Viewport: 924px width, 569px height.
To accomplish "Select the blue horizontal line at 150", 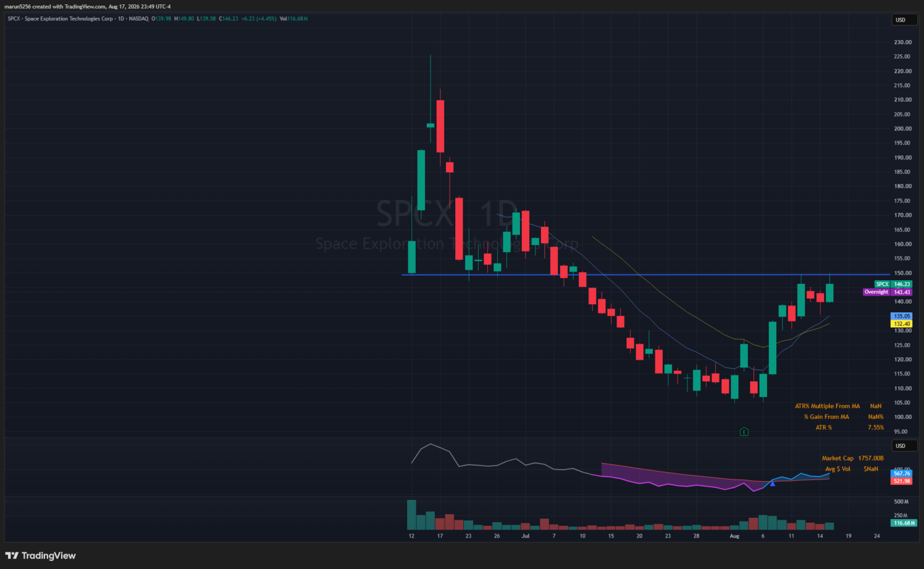I will [x=646, y=275].
